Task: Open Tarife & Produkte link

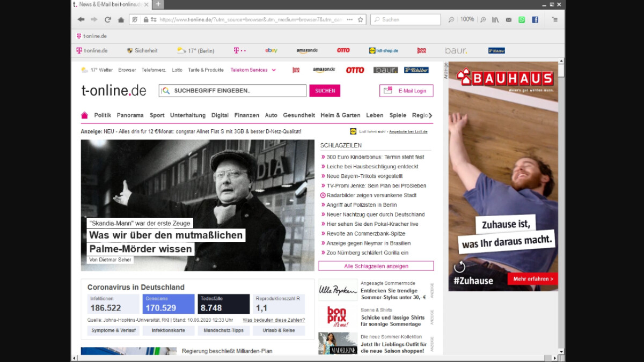Action: click(x=206, y=70)
